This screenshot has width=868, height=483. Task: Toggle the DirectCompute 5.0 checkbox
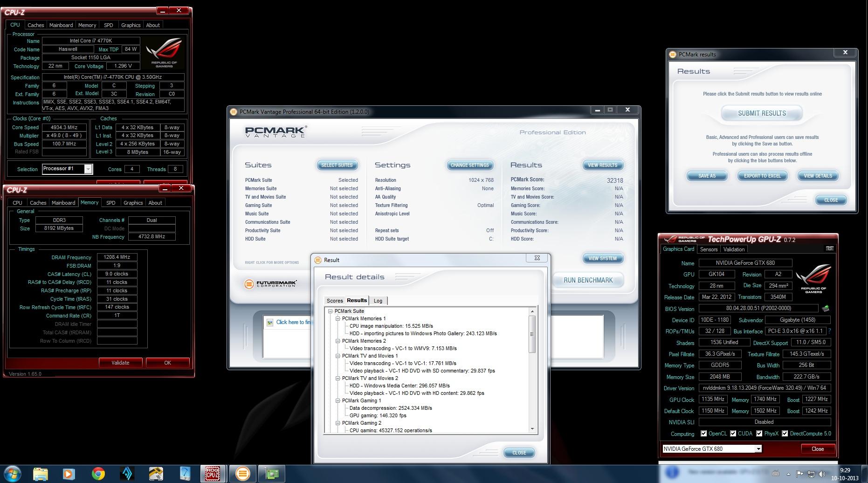point(785,434)
